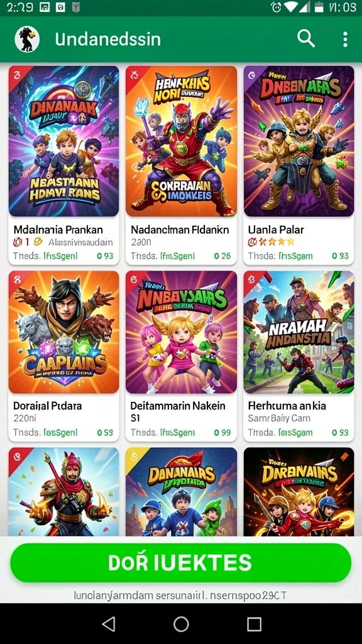Click the green DOR IUEKTES button
Screen dimensions: 362x644
(x=181, y=563)
